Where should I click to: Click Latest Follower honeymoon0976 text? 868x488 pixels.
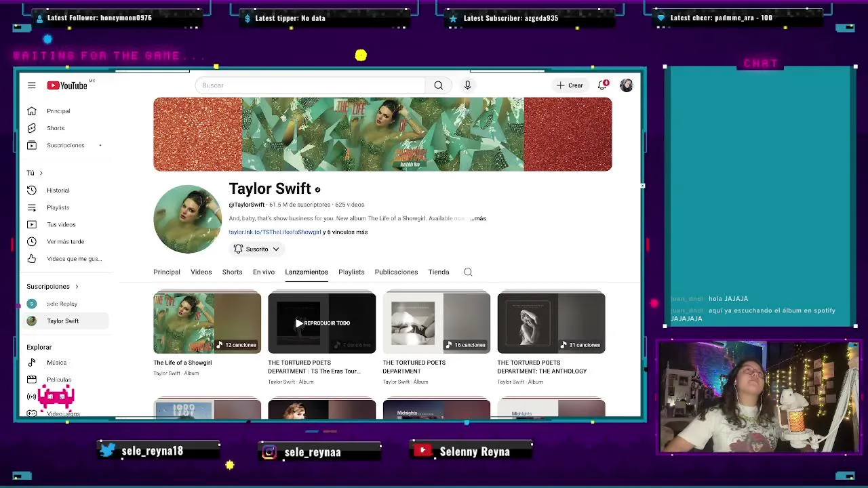pyautogui.click(x=100, y=18)
